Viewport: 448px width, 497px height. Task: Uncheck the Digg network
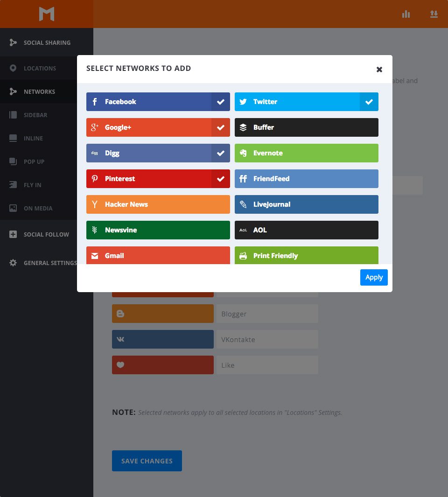pos(221,153)
